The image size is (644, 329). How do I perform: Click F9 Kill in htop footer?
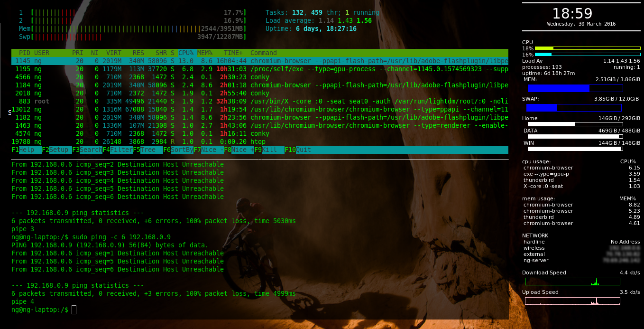[x=269, y=150]
